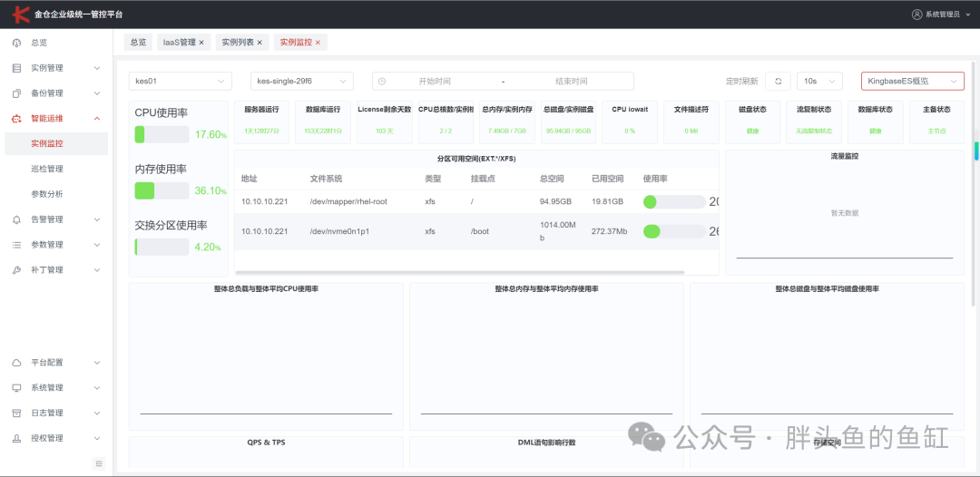
Task: Switch to the IaaS管理 tab
Action: coord(183,43)
